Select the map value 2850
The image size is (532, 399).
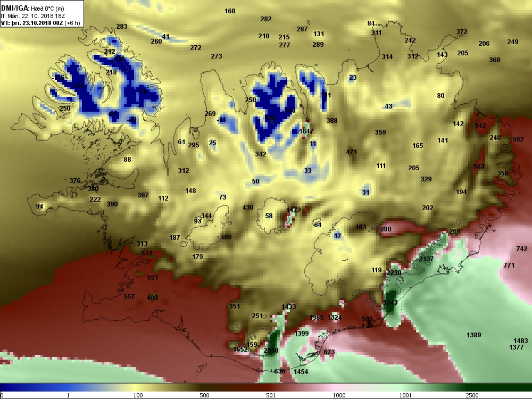pyautogui.click(x=271, y=351)
